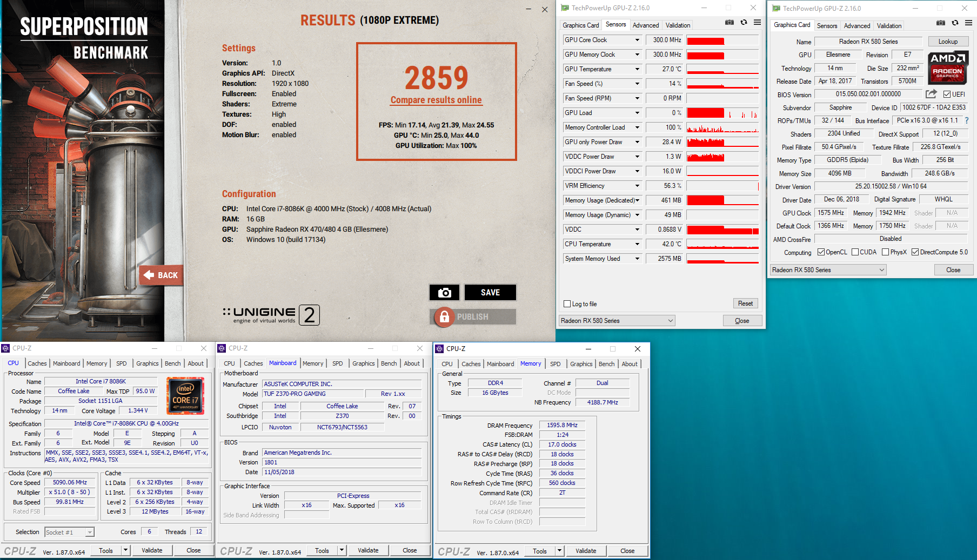Click the refresh icon in GPU-Z Sensors window
This screenshot has height=560, width=977.
click(x=744, y=23)
